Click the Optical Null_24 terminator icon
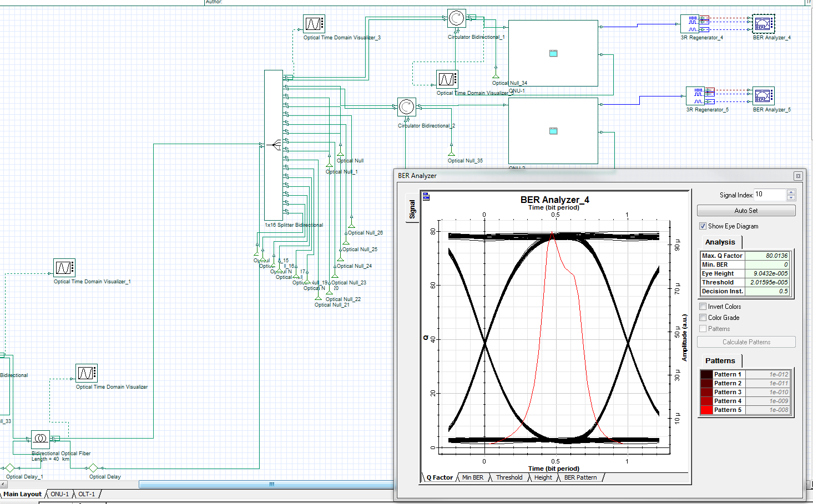The width and height of the screenshot is (813, 504). [x=340, y=259]
